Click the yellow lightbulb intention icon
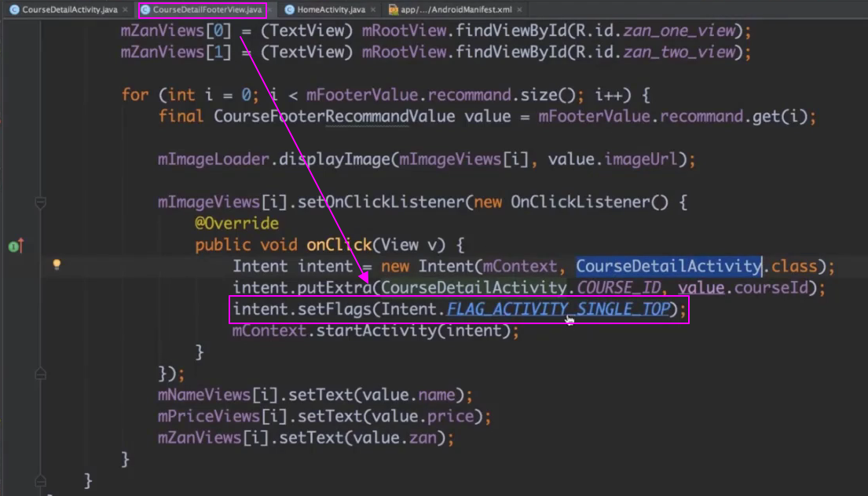 point(57,264)
